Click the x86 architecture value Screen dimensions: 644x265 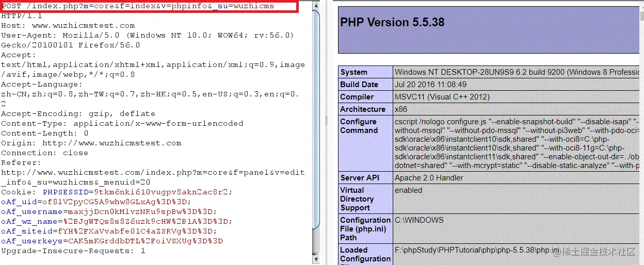(401, 109)
